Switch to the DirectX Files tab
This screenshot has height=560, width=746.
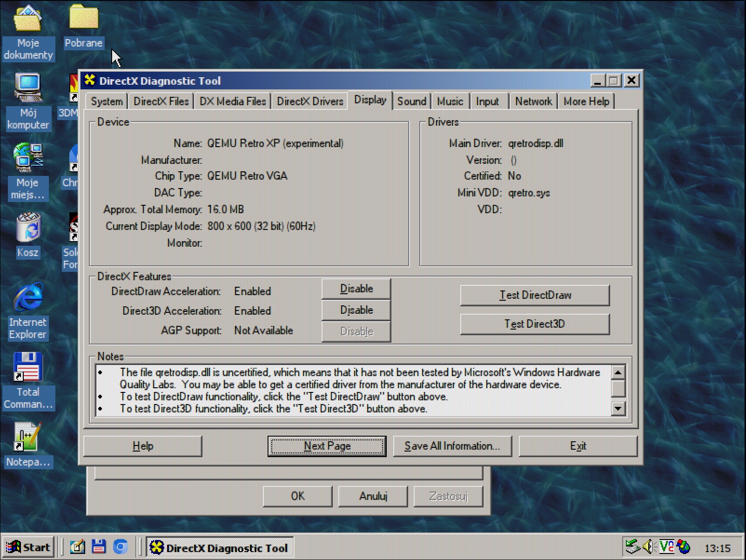161,101
